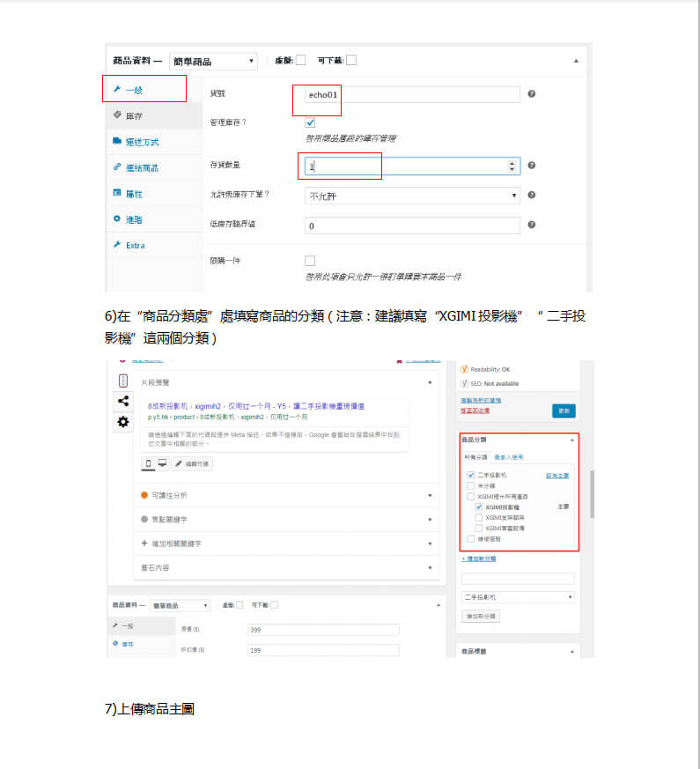
Task: Click the Readability: OK status text
Action: tap(490, 369)
